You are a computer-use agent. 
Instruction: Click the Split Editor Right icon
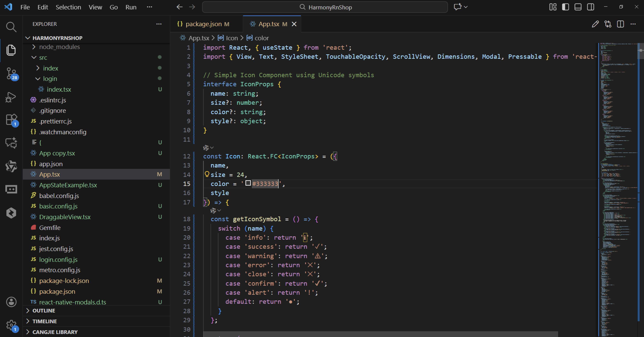click(620, 24)
